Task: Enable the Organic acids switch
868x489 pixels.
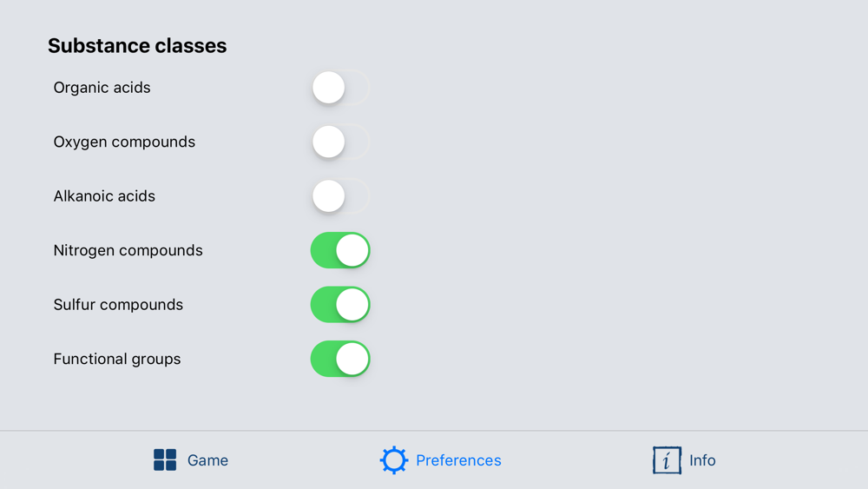Action: click(340, 88)
